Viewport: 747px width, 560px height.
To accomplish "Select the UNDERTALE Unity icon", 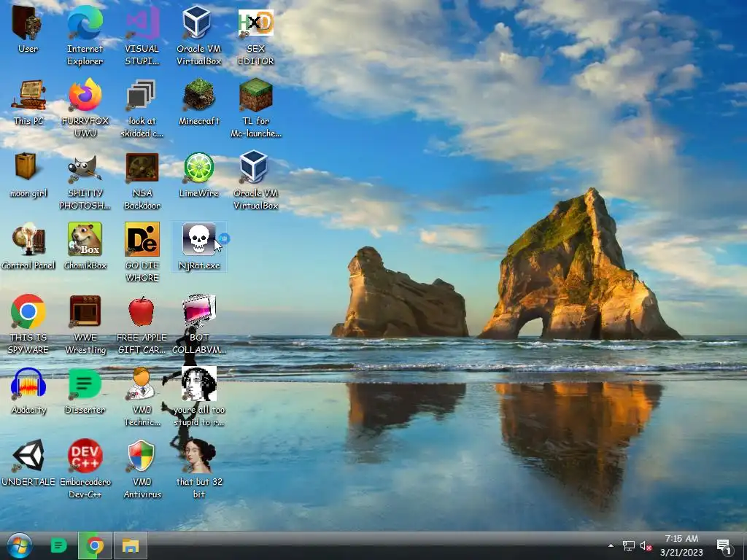I will click(28, 455).
